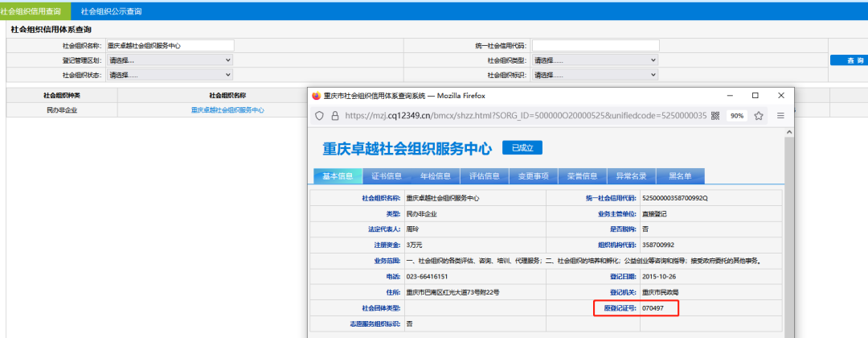The height and width of the screenshot is (338, 868).
Task: Switch to the 基本信息 tab
Action: (338, 176)
